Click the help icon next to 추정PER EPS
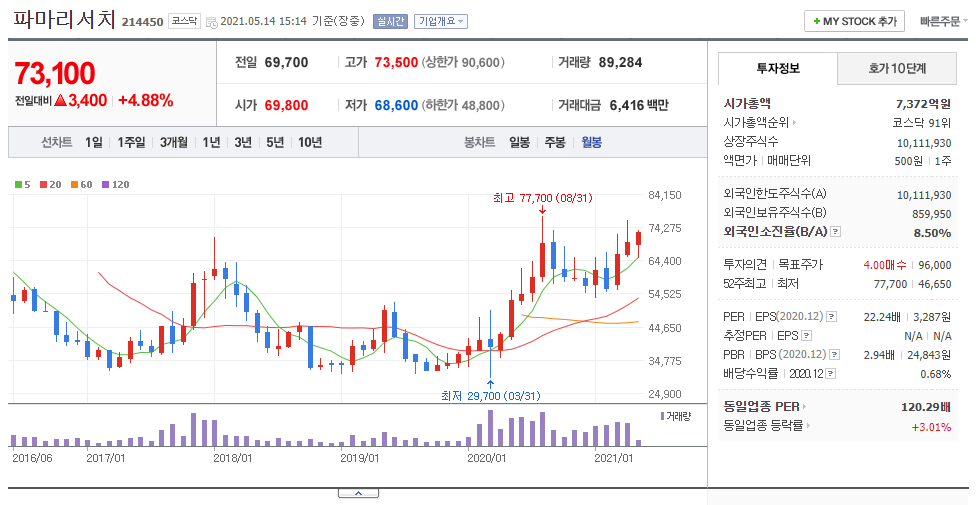 tap(807, 336)
